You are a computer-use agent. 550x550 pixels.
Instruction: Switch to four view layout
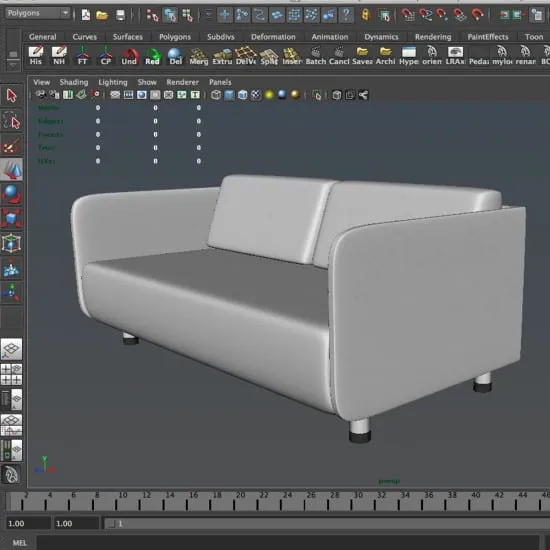12,374
